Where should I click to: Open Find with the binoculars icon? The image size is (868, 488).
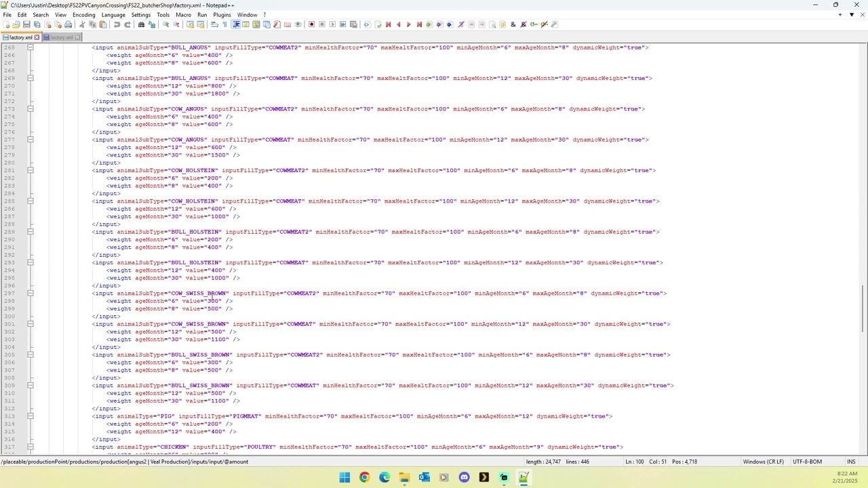tap(141, 24)
